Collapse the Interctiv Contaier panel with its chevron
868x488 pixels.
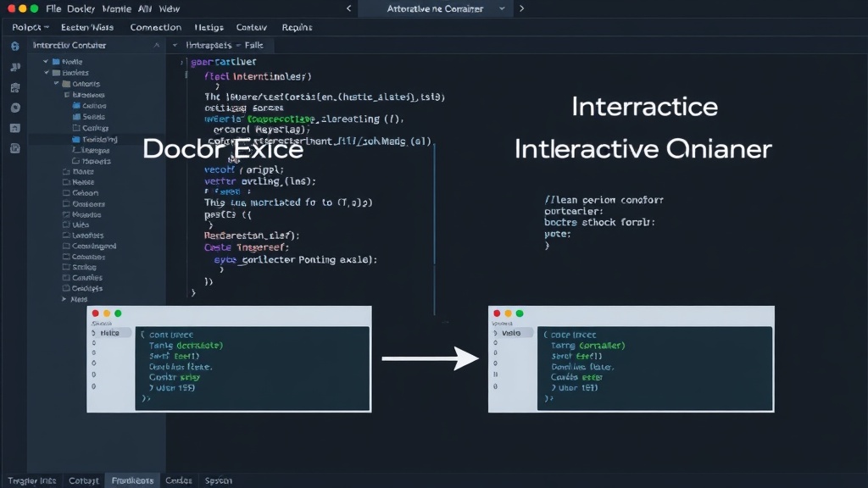(x=157, y=46)
